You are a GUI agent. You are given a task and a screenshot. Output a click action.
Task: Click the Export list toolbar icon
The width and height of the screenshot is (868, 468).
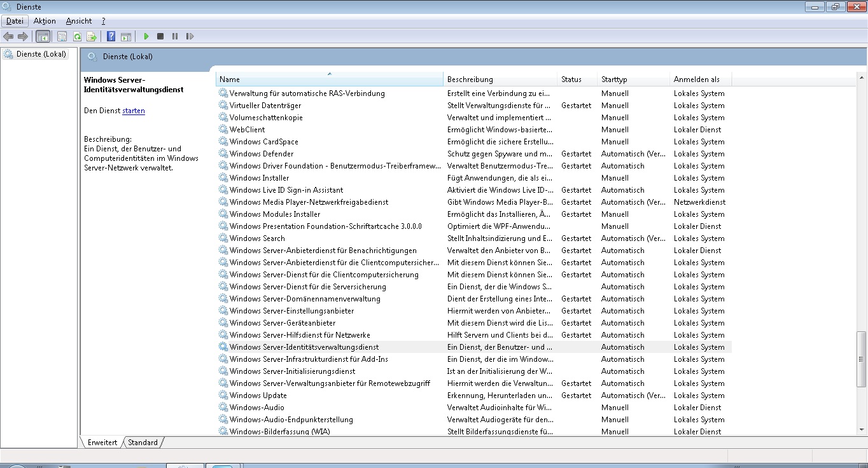coord(92,36)
